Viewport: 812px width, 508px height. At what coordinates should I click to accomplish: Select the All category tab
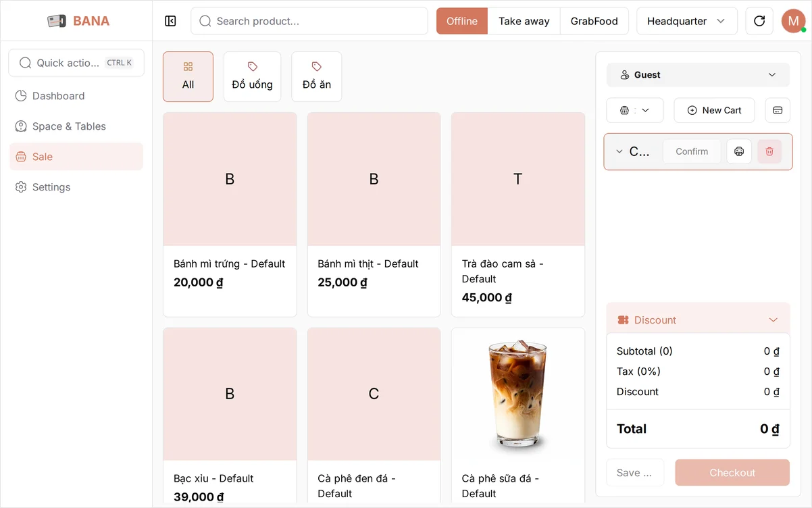pos(188,76)
